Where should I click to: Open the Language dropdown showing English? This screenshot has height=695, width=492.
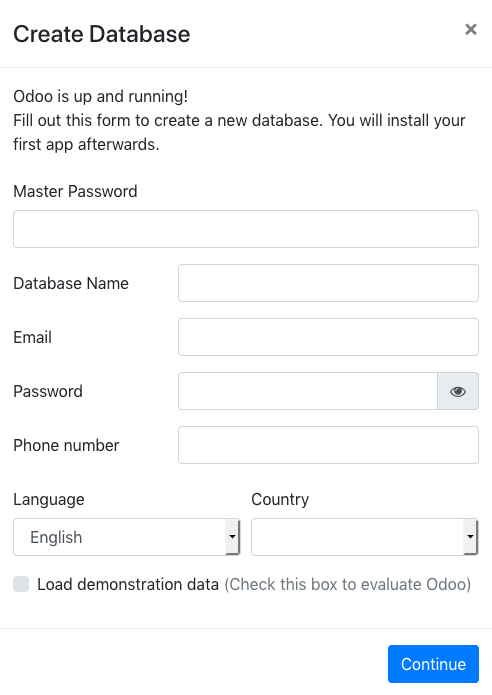127,537
